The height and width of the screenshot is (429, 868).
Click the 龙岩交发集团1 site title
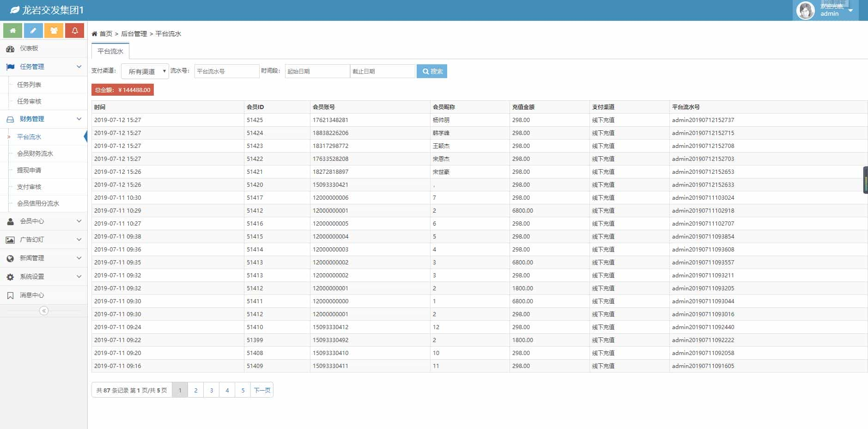pos(53,10)
